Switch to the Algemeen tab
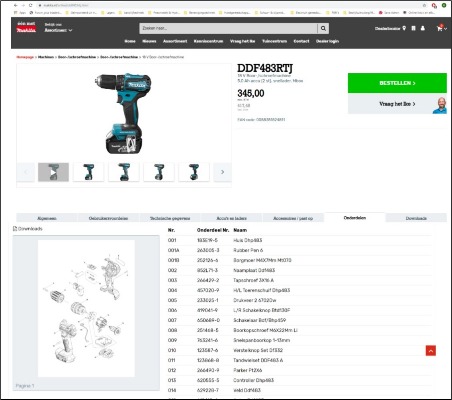452x400 pixels. [47, 218]
